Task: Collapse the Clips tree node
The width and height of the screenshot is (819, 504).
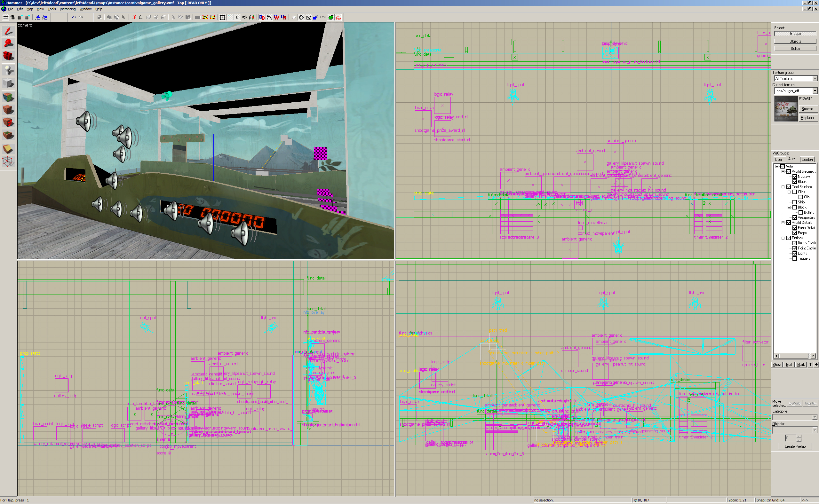Action: point(789,192)
